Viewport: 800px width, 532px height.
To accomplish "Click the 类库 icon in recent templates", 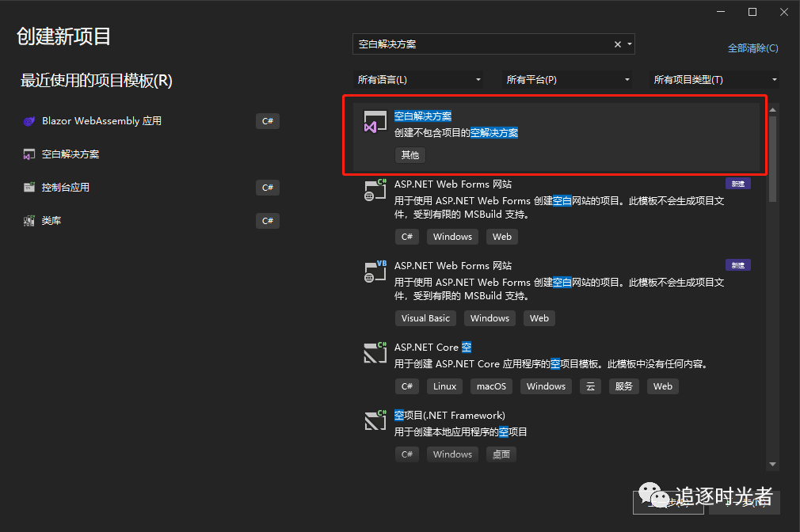I will click(x=29, y=221).
